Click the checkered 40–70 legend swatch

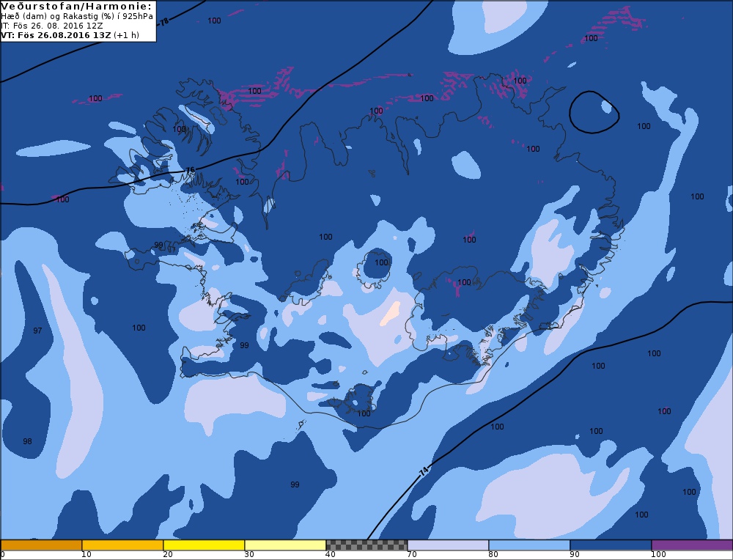pos(366,545)
